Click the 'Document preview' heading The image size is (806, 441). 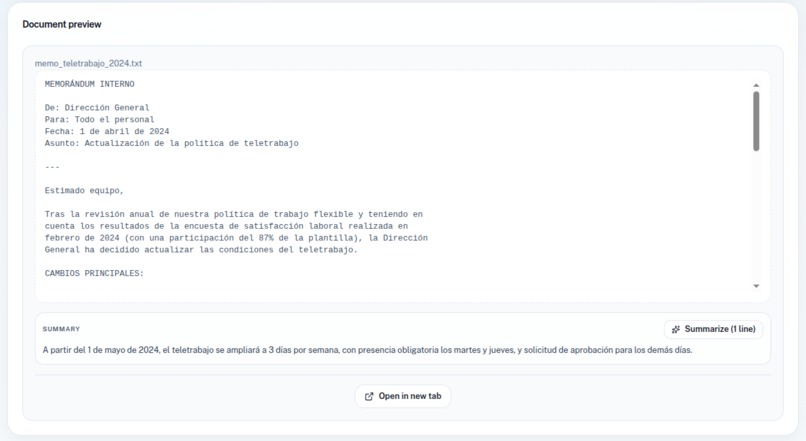(x=62, y=24)
